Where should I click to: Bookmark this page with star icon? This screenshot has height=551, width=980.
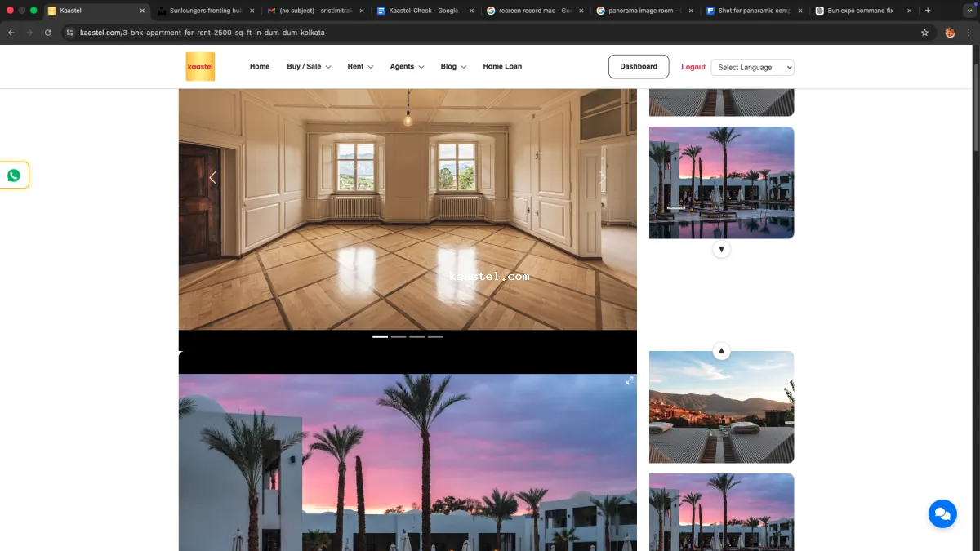point(924,33)
